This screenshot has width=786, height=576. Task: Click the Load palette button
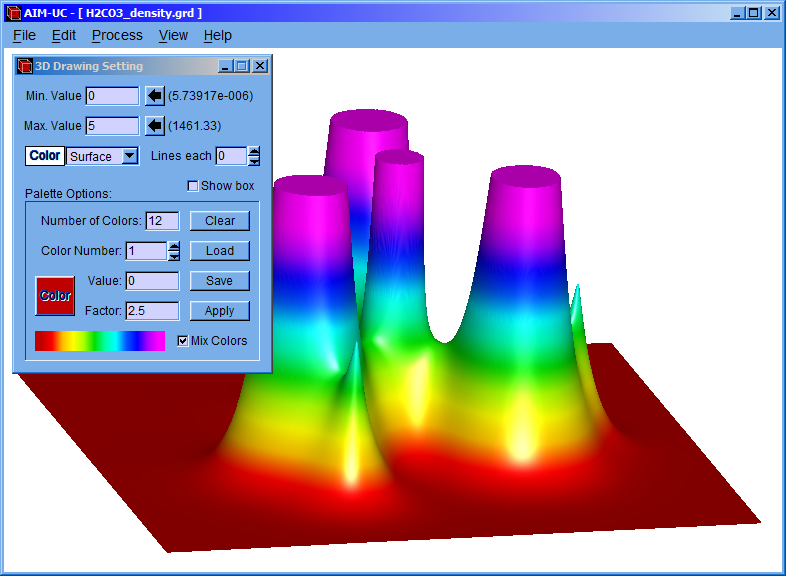219,251
